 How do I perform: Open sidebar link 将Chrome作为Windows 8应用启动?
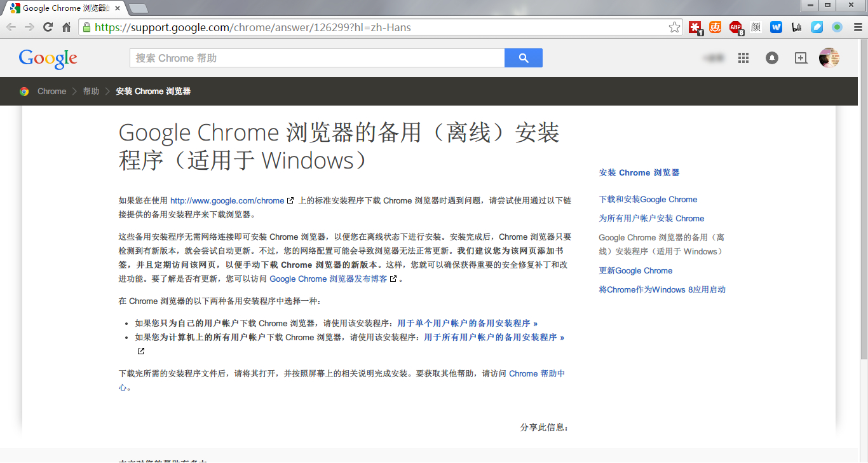coord(662,289)
